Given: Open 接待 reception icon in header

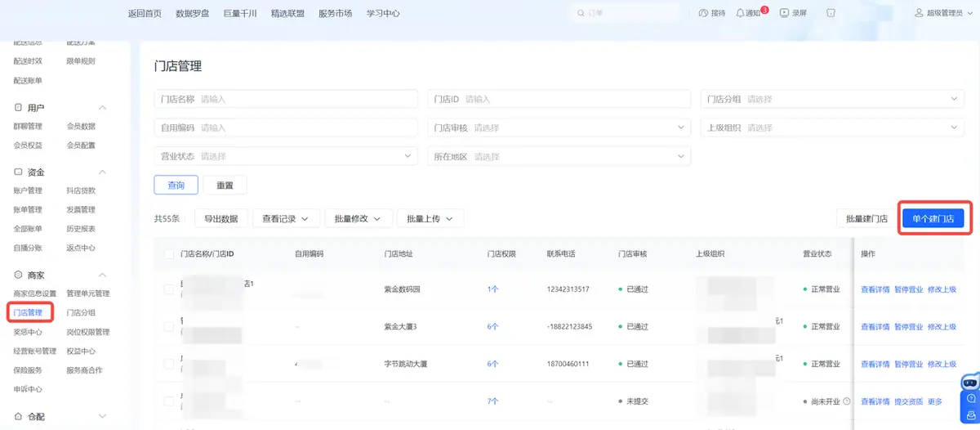Looking at the screenshot, I should pyautogui.click(x=705, y=13).
